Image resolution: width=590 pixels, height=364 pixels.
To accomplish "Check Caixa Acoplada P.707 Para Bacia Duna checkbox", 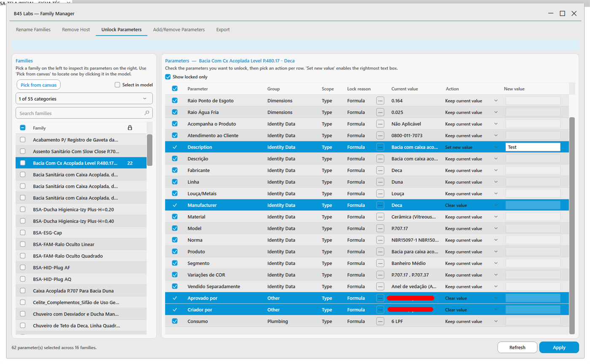I will 23,291.
